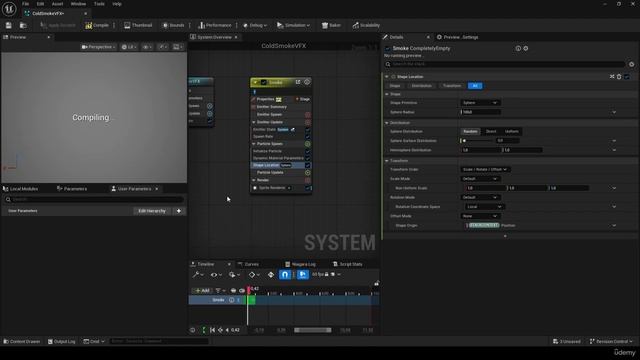The image size is (640, 360).
Task: Click the Bounds toolbar button
Action: pos(173,25)
